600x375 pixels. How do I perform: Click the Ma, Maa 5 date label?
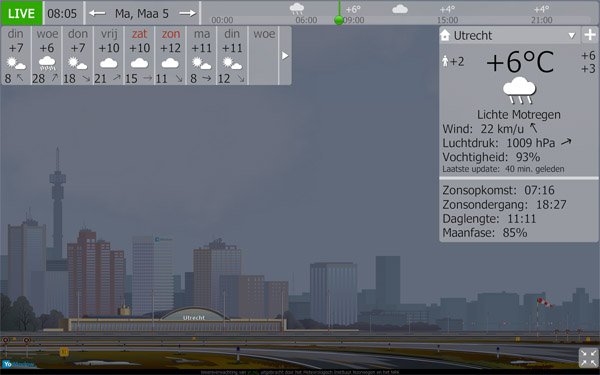click(142, 14)
